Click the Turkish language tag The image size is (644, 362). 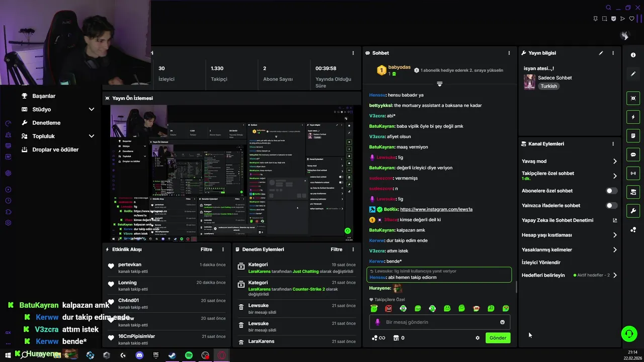coord(548,86)
